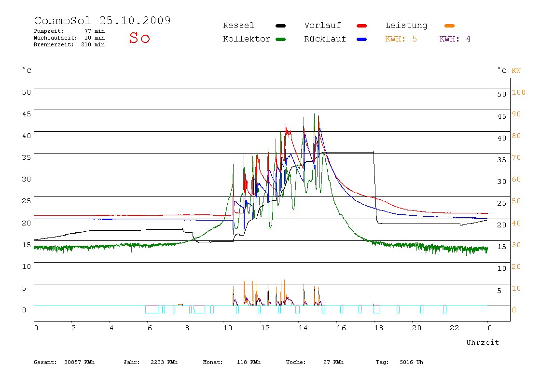This screenshot has height=392, width=554.
Task: Click the orange 'KW' axis unit label
Action: (x=516, y=70)
